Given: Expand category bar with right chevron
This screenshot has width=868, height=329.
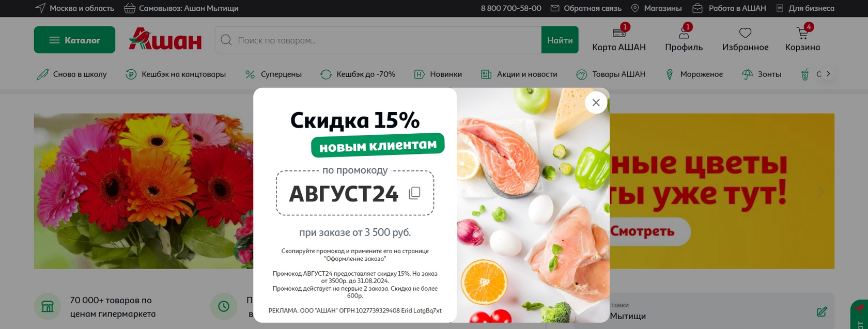Looking at the screenshot, I should 828,74.
